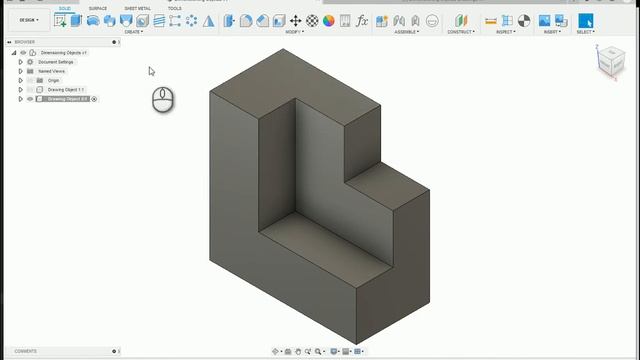Image resolution: width=640 pixels, height=360 pixels.
Task: Open the Select dropdown menu
Action: pos(586,32)
